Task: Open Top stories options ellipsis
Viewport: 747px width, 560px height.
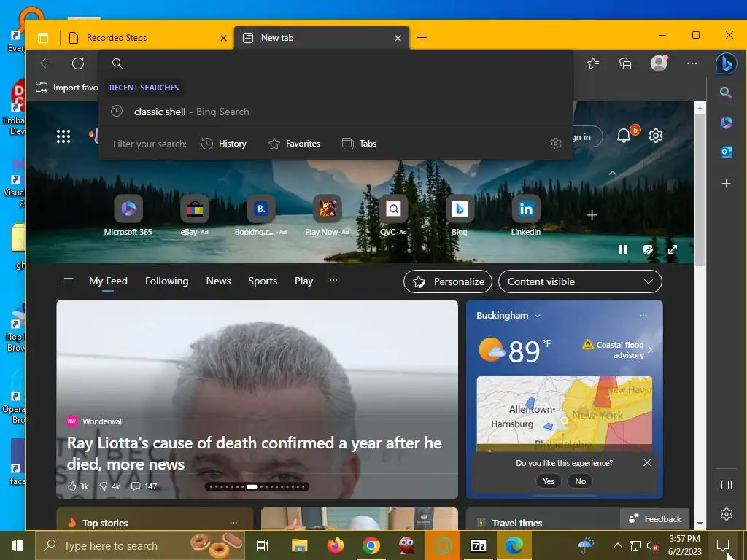Action: click(233, 522)
